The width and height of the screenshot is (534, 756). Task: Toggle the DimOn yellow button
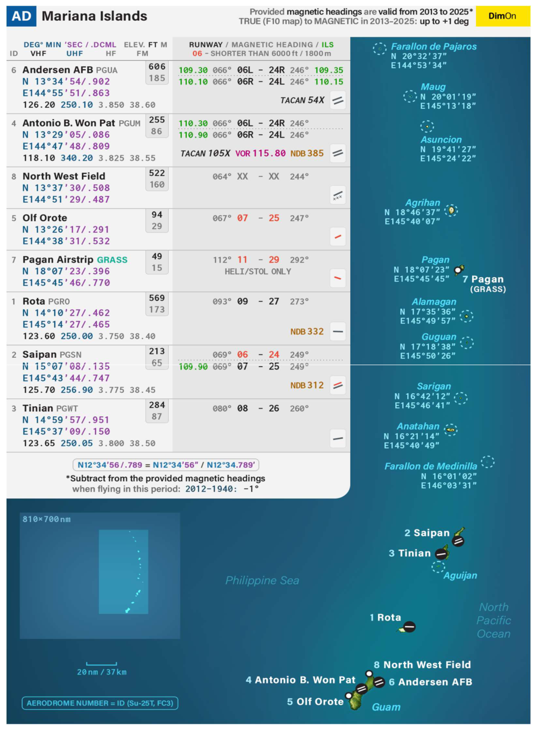coord(502,16)
